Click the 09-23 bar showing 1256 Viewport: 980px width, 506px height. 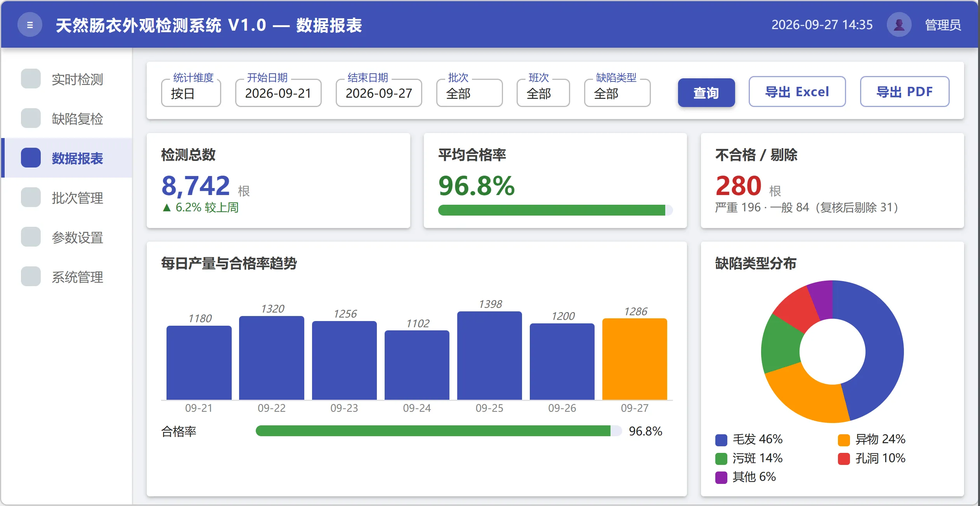(x=344, y=361)
